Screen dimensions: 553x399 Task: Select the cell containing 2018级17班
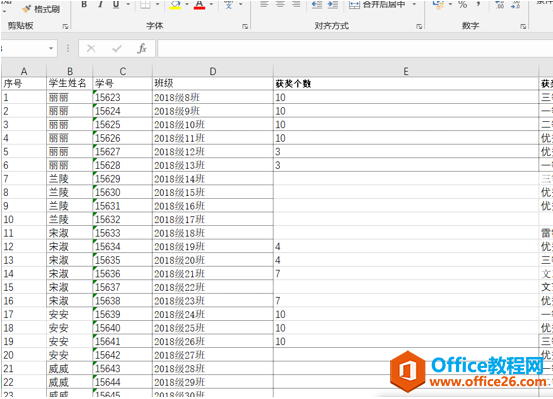(213, 219)
